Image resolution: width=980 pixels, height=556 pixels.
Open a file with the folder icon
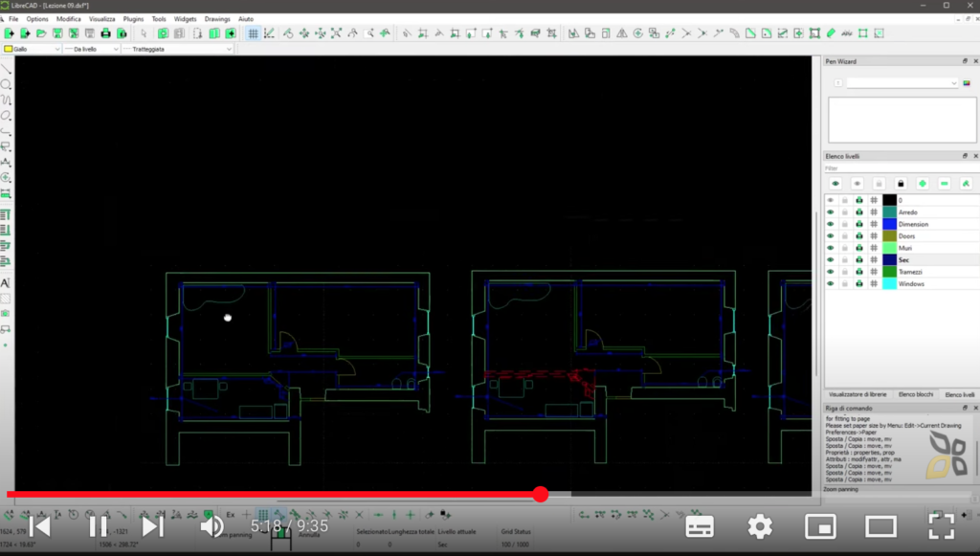click(x=41, y=33)
